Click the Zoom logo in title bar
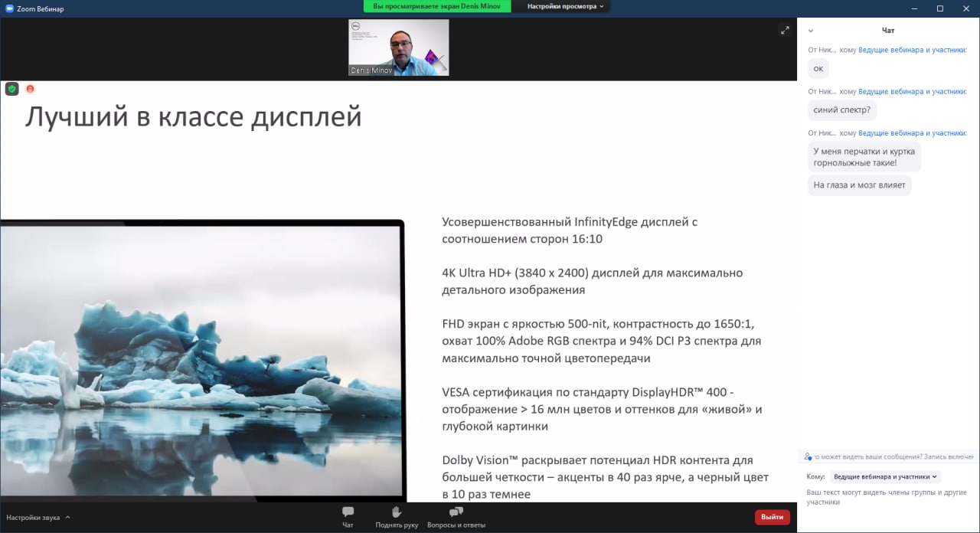980x533 pixels. point(8,8)
